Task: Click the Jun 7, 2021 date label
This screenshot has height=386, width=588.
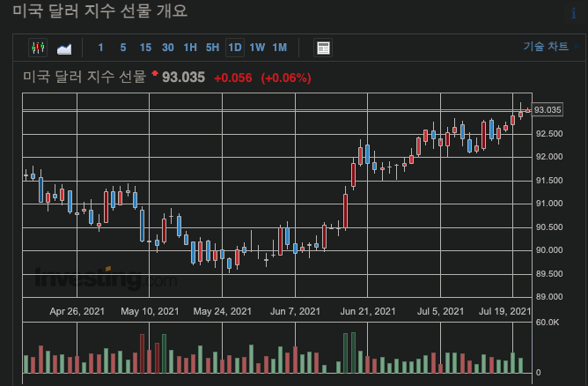Action: [x=295, y=311]
